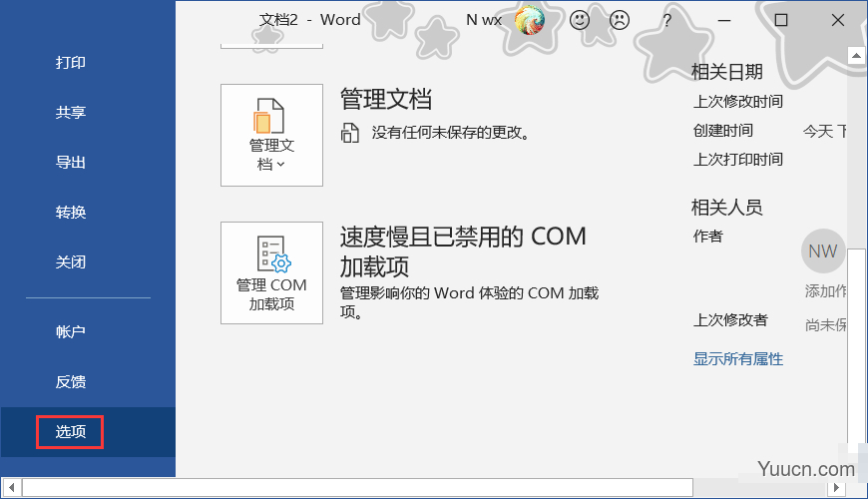Click the document icon beside the no-unsaved-changes text
Image resolution: width=868 pixels, height=499 pixels.
(350, 133)
